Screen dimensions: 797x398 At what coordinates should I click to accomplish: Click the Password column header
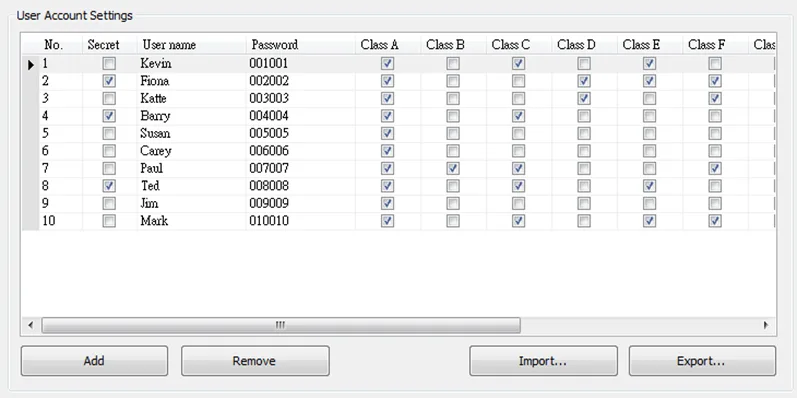(300, 45)
